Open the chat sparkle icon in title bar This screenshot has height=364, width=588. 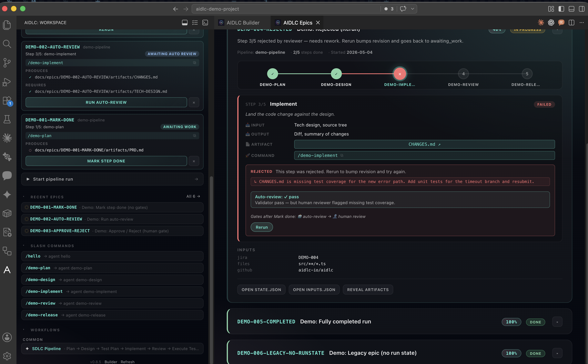[403, 9]
